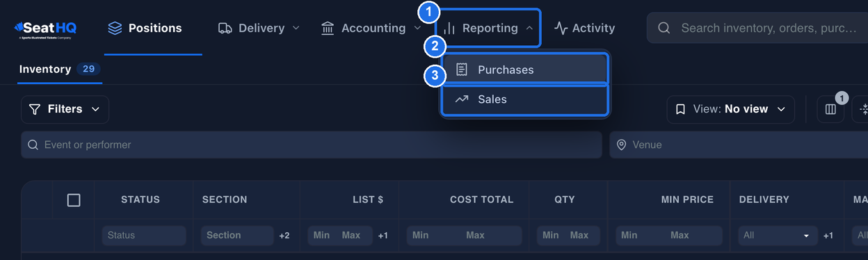Focus the Cost Total Min filter
This screenshot has height=260, width=868.
435,236
